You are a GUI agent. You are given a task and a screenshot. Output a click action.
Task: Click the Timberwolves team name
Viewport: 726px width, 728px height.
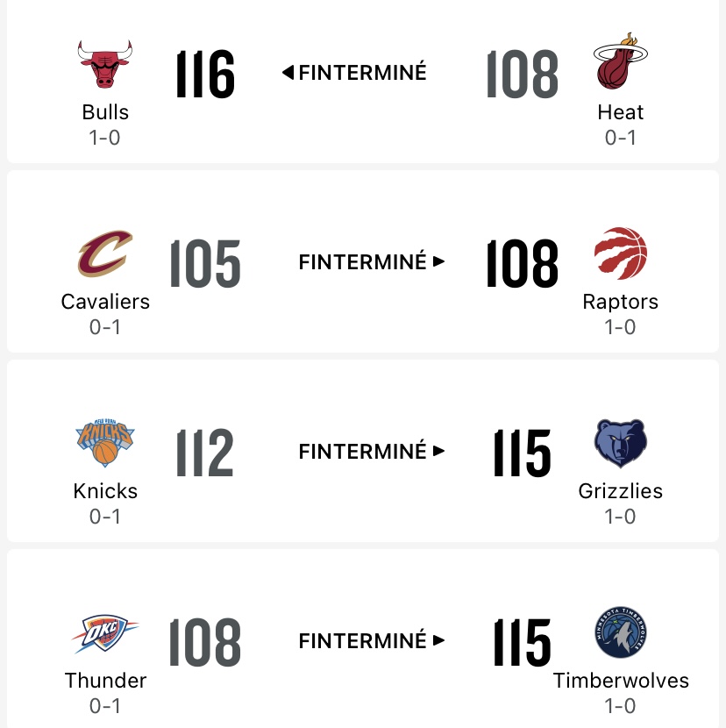[x=621, y=681]
